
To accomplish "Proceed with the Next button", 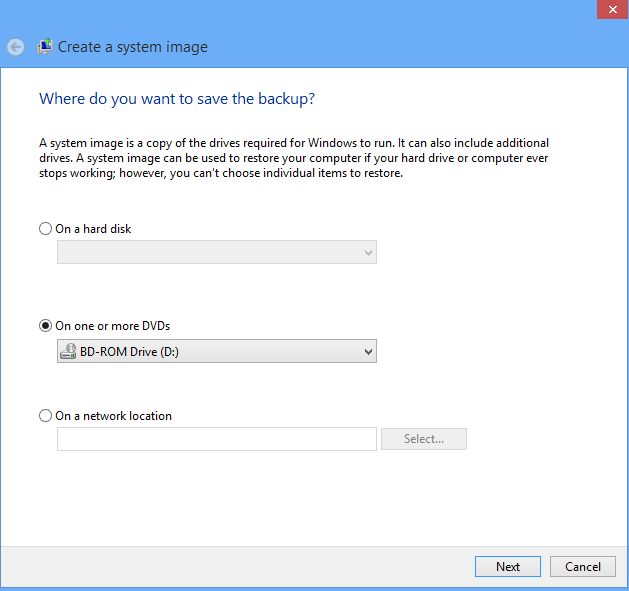I will coord(508,567).
